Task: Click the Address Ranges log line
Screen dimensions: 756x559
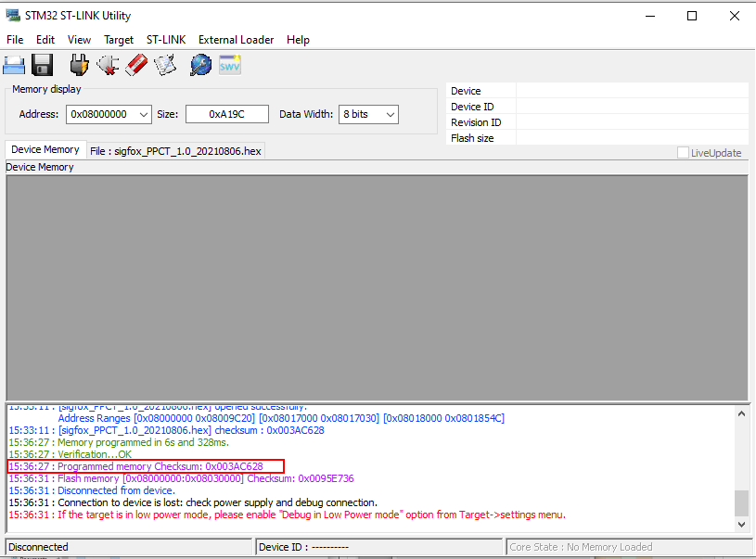Action: pos(281,418)
